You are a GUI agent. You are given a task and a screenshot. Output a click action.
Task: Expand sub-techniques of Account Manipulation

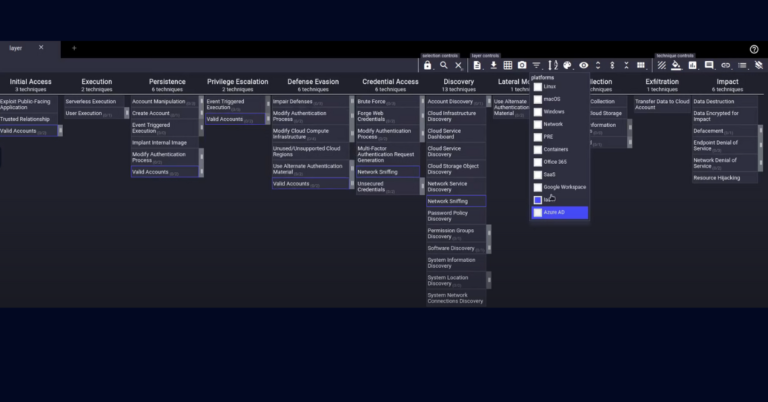201,101
